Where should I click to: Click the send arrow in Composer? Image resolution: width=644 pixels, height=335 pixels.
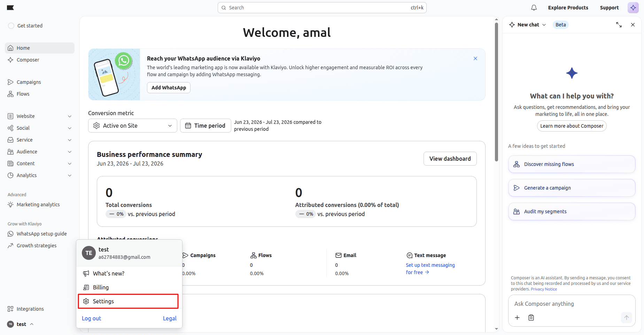click(x=626, y=318)
